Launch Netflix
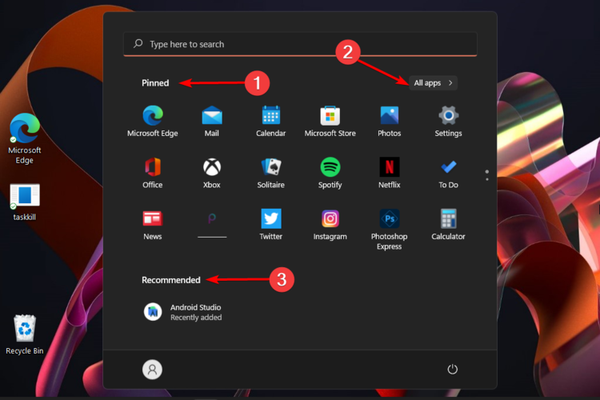Screen dimensions: 600x400 [x=389, y=173]
